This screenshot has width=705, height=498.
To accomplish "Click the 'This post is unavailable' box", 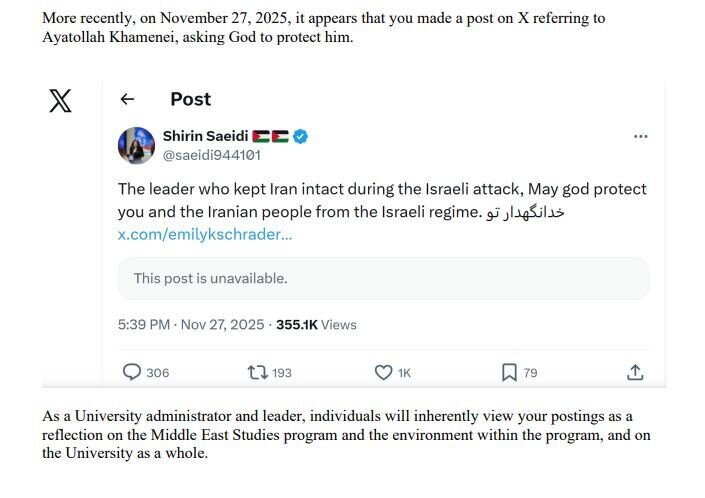I will pos(383,278).
